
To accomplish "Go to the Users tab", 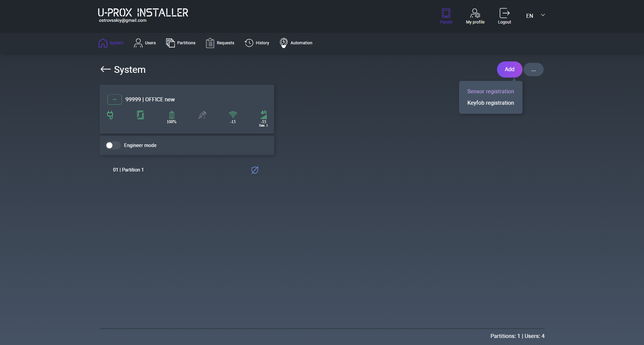I will coord(145,43).
